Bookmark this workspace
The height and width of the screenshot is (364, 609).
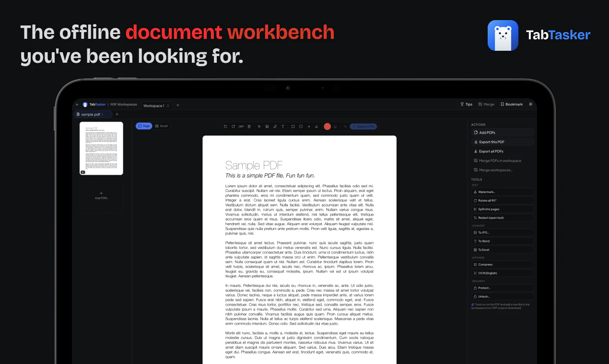click(512, 104)
